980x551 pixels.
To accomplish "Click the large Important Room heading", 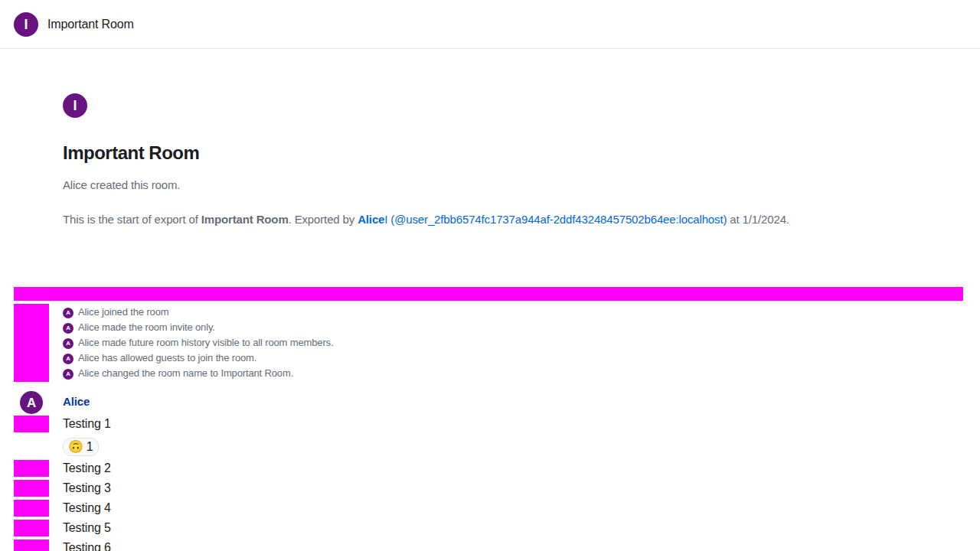I will pos(131,153).
